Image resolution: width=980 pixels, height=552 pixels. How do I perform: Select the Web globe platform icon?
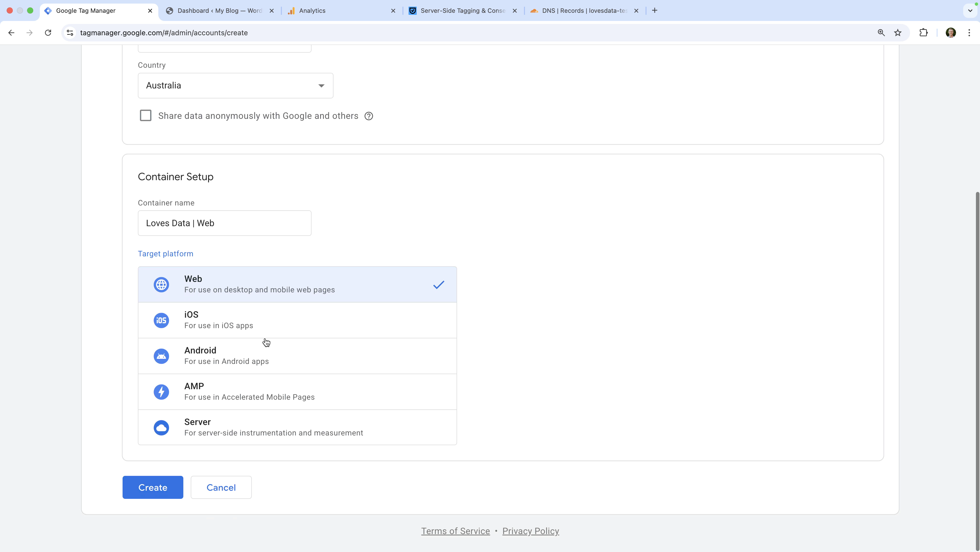coord(161,284)
